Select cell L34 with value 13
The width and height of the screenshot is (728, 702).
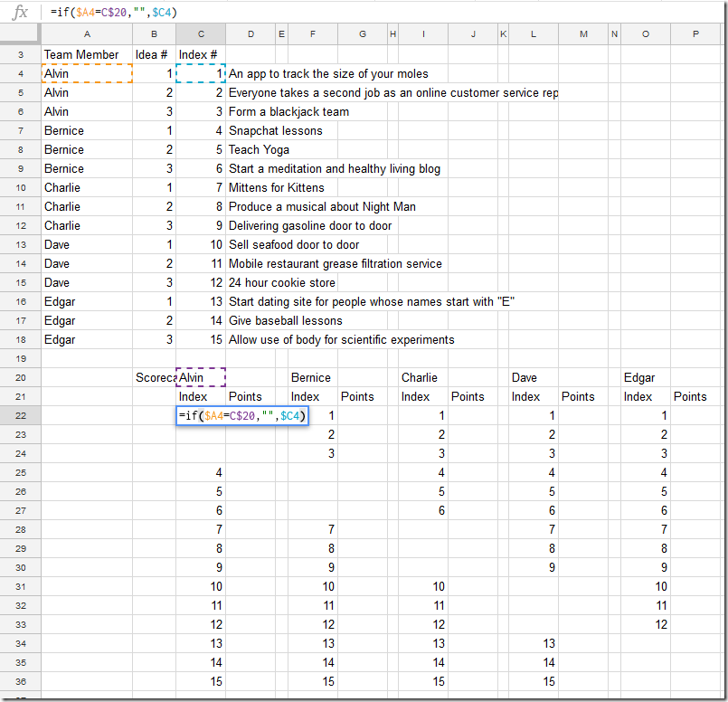point(534,643)
